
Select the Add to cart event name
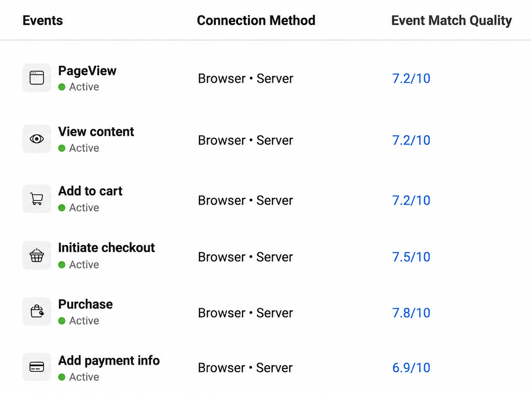click(x=90, y=191)
